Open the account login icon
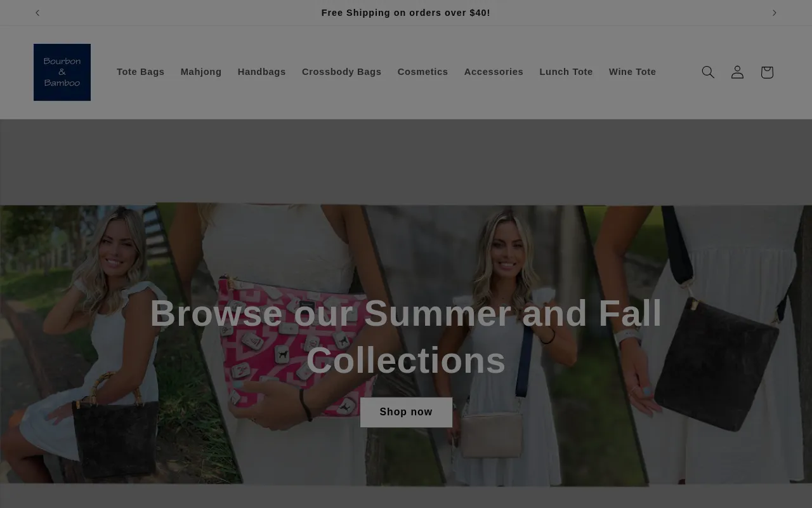Screen dimensions: 812x508 click(737, 72)
